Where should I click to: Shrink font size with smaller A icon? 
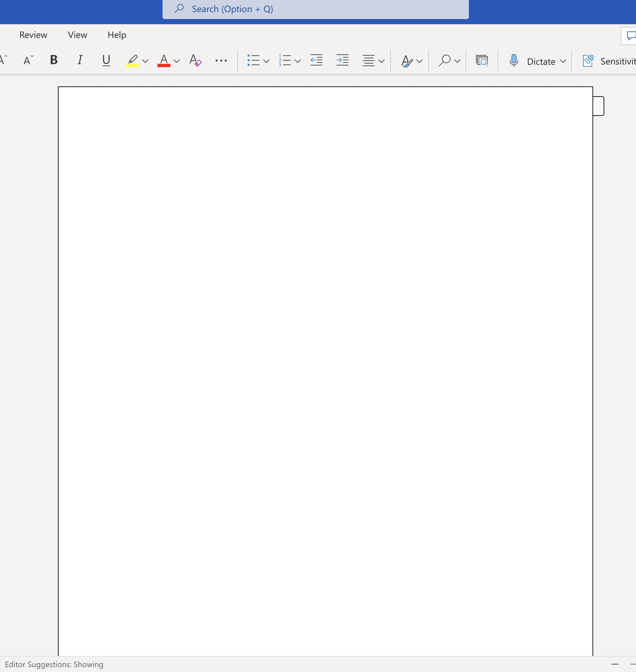[28, 60]
